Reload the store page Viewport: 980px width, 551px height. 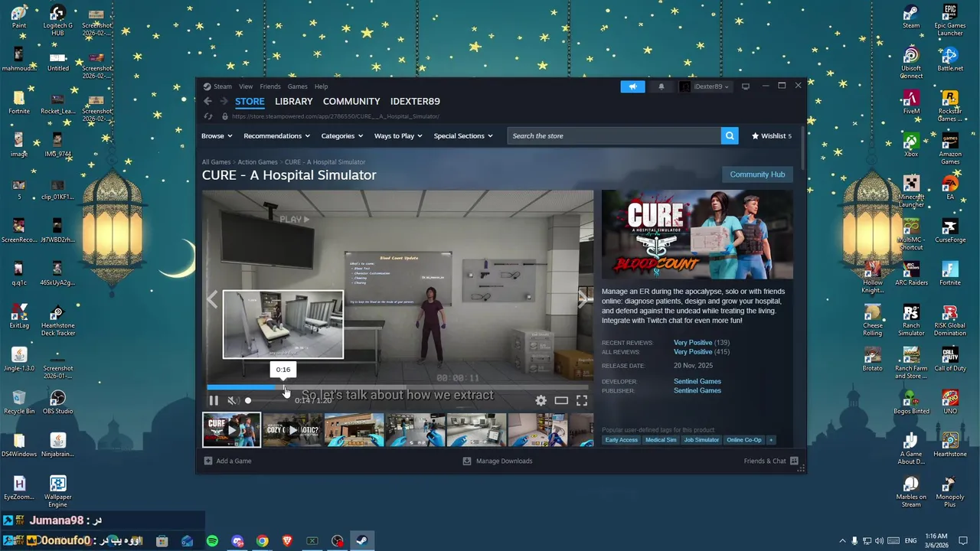coord(207,116)
